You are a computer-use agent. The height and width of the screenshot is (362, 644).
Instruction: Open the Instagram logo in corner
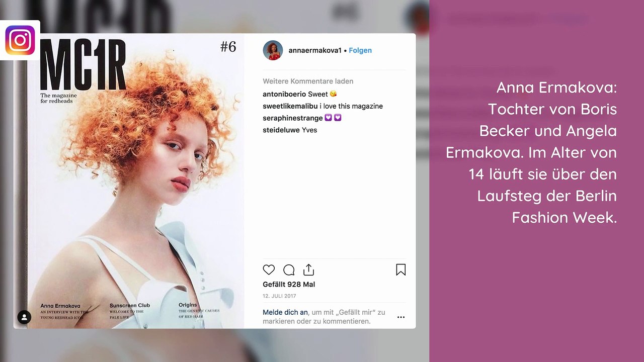point(20,40)
